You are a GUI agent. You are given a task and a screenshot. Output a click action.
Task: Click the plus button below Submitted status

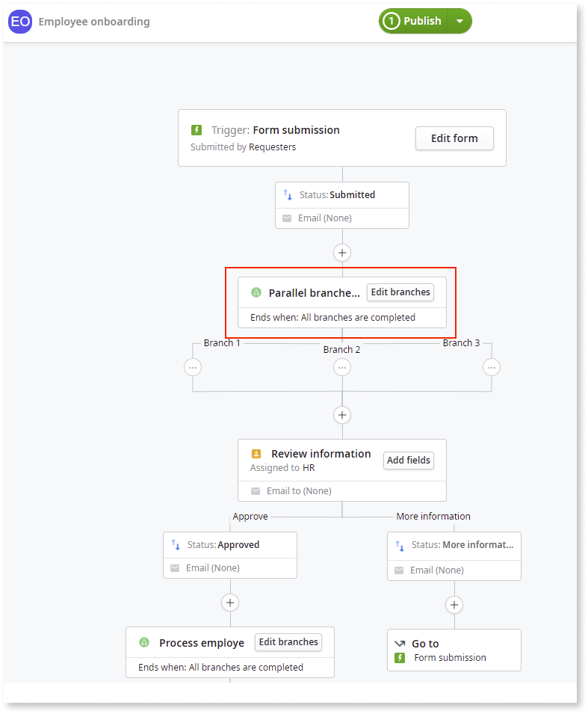pos(342,253)
